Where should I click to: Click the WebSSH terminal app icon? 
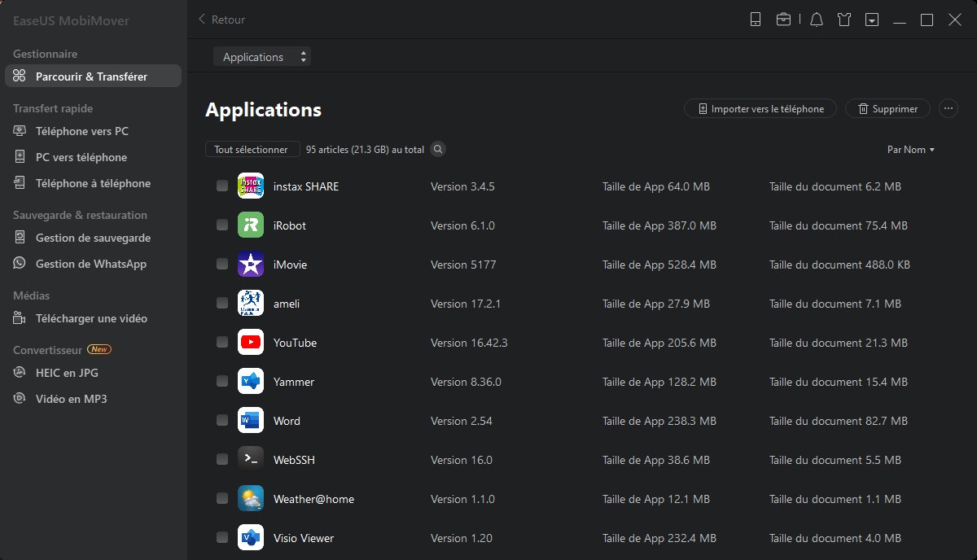click(251, 460)
